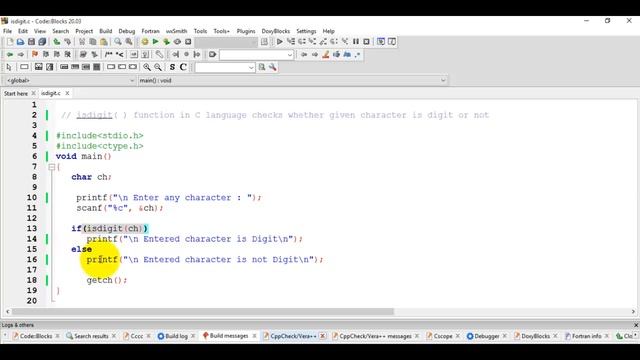Image resolution: width=640 pixels, height=360 pixels.
Task: Click the Replace toolbar icon
Action: click(129, 42)
